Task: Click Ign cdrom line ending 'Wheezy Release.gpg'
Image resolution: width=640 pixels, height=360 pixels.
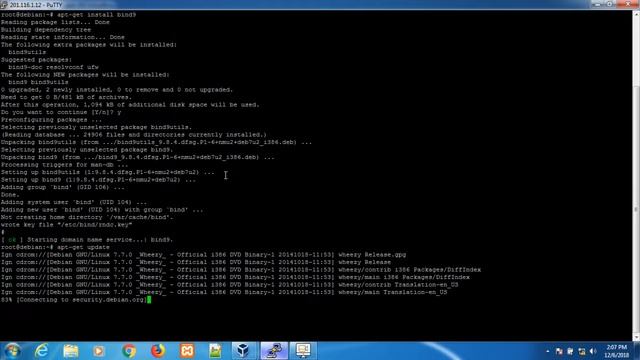Action: pyautogui.click(x=204, y=254)
